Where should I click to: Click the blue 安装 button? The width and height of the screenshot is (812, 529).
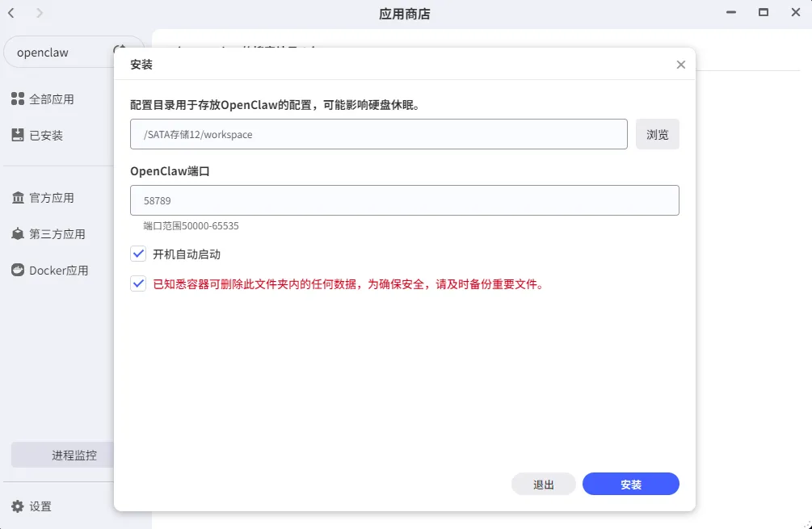(x=630, y=484)
